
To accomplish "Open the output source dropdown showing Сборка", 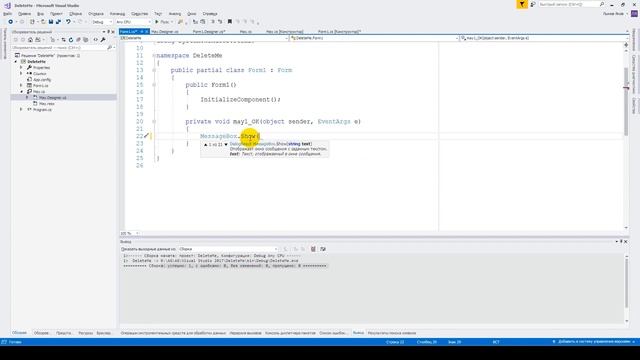I will click(228, 249).
